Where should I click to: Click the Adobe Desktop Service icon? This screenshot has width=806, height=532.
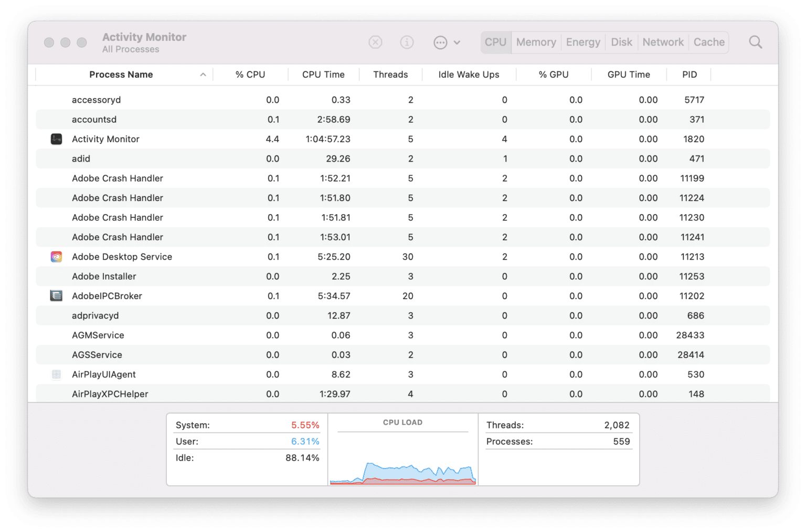pos(56,257)
